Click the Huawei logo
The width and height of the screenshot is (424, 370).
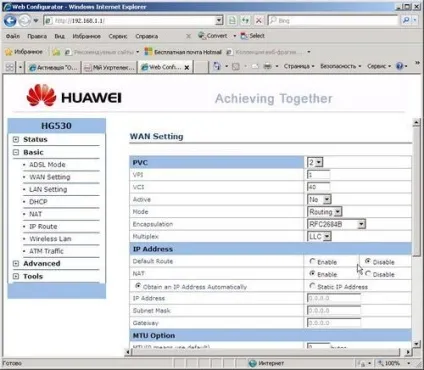tap(74, 96)
